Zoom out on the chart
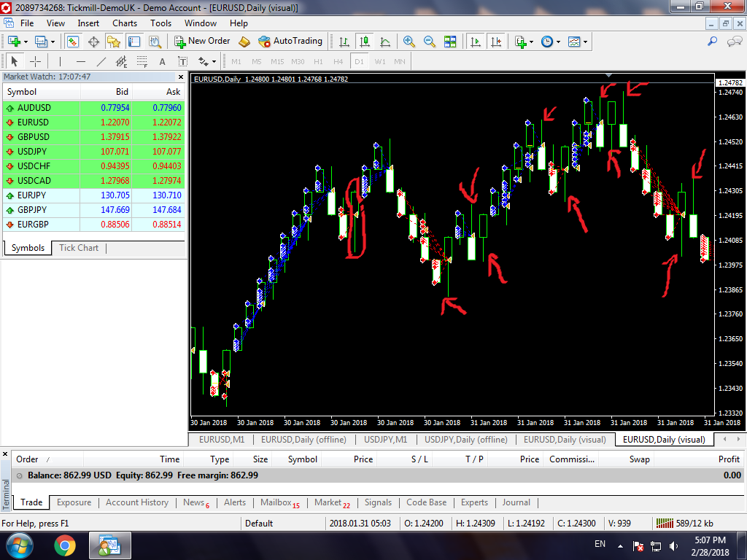Screen dimensions: 747x560 pos(430,42)
